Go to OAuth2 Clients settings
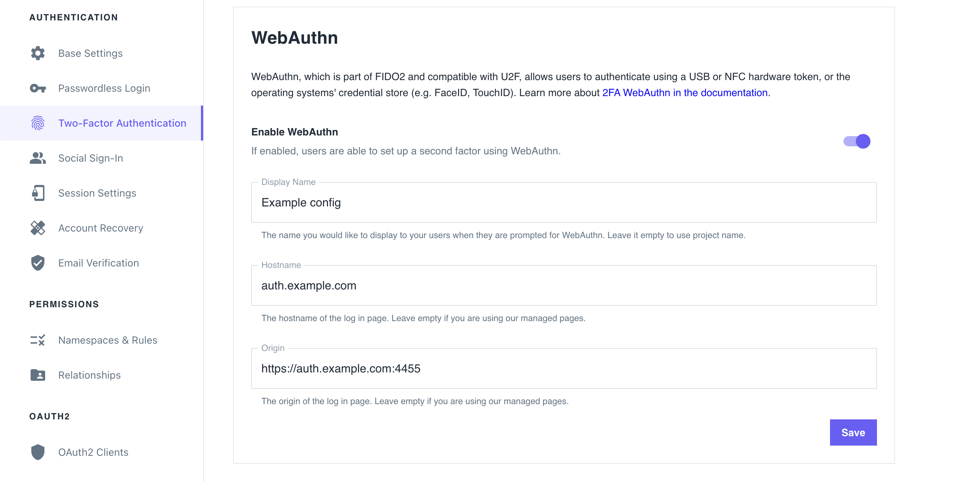The image size is (980, 482). [x=93, y=452]
